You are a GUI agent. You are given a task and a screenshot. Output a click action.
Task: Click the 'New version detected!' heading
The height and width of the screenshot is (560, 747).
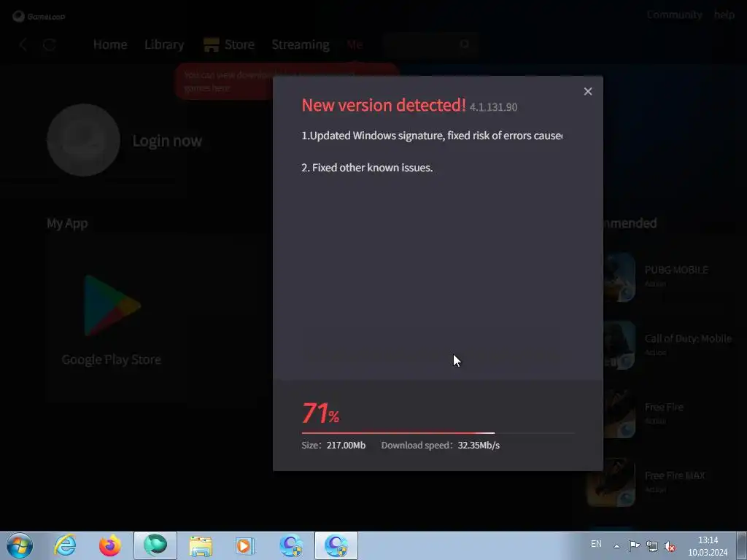[x=384, y=105]
